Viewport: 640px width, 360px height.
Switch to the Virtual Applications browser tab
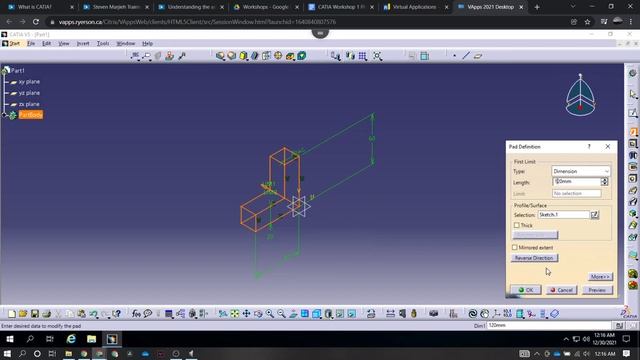click(x=415, y=7)
